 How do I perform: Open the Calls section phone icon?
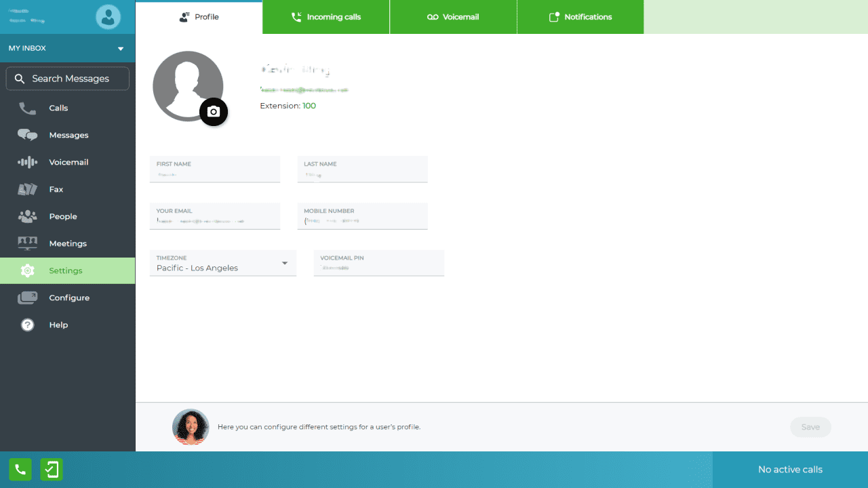27,108
